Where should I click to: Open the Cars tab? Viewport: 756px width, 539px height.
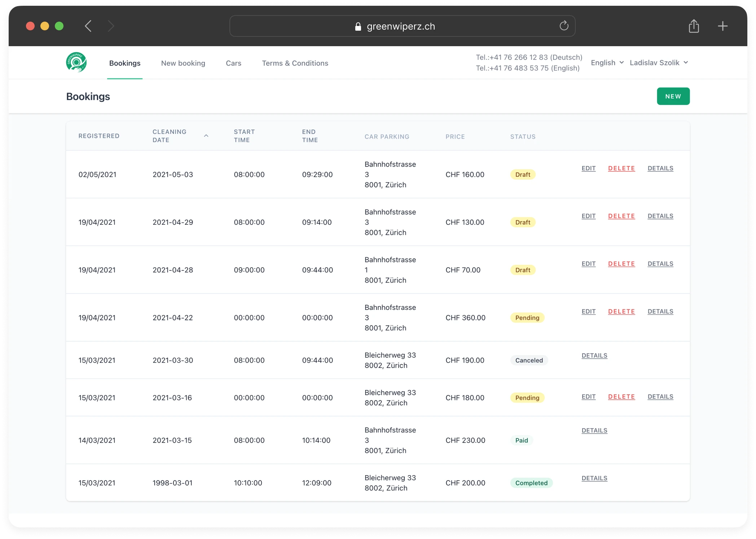coord(233,63)
